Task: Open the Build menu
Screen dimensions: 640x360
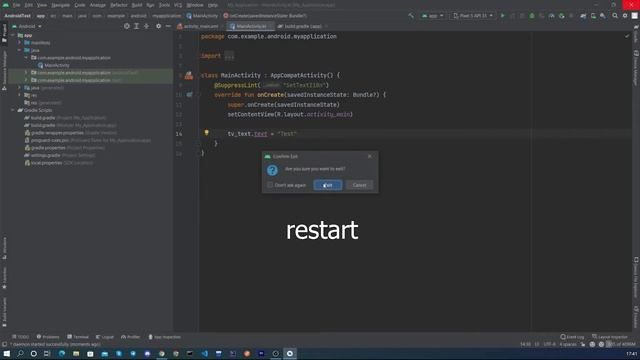Action: [137, 5]
